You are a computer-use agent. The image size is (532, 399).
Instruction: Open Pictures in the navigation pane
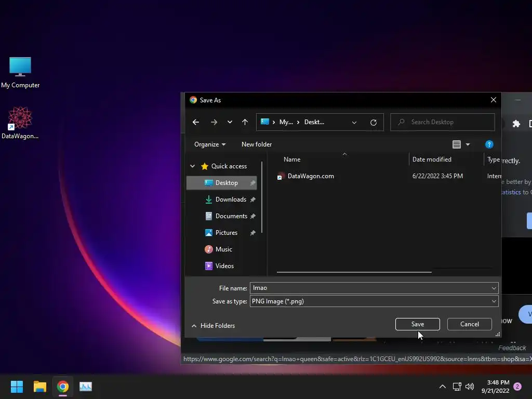tap(227, 233)
